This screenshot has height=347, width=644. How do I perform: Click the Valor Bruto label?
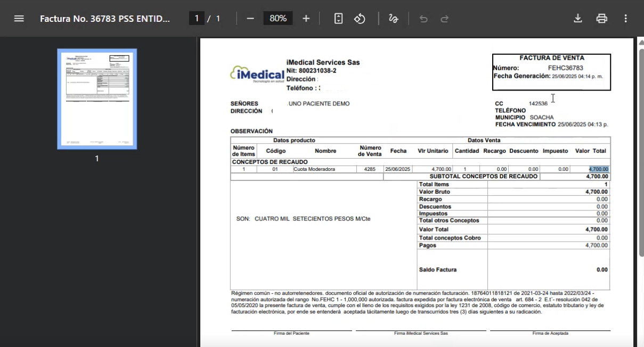click(435, 192)
